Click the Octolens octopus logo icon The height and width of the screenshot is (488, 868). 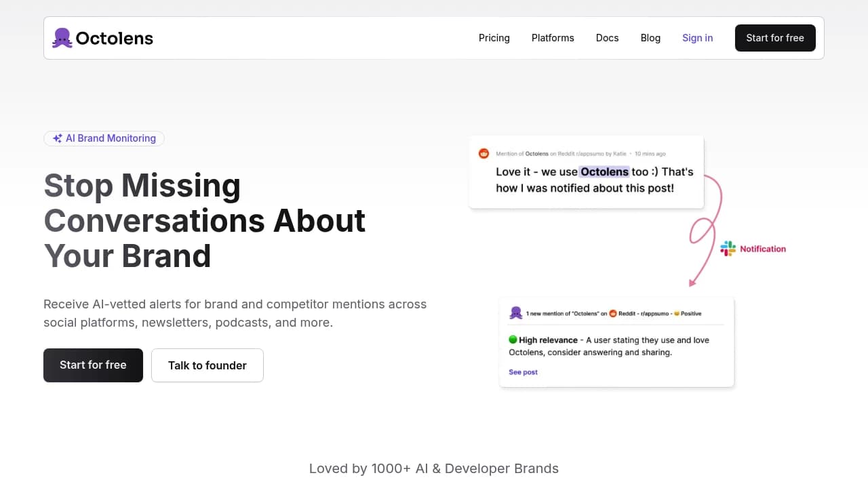pos(62,38)
